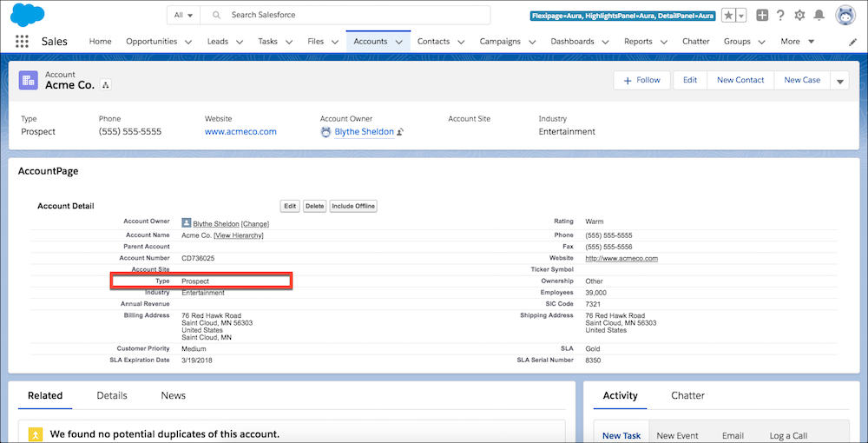Click the Include Offline button
This screenshot has width=868, height=443.
point(353,206)
